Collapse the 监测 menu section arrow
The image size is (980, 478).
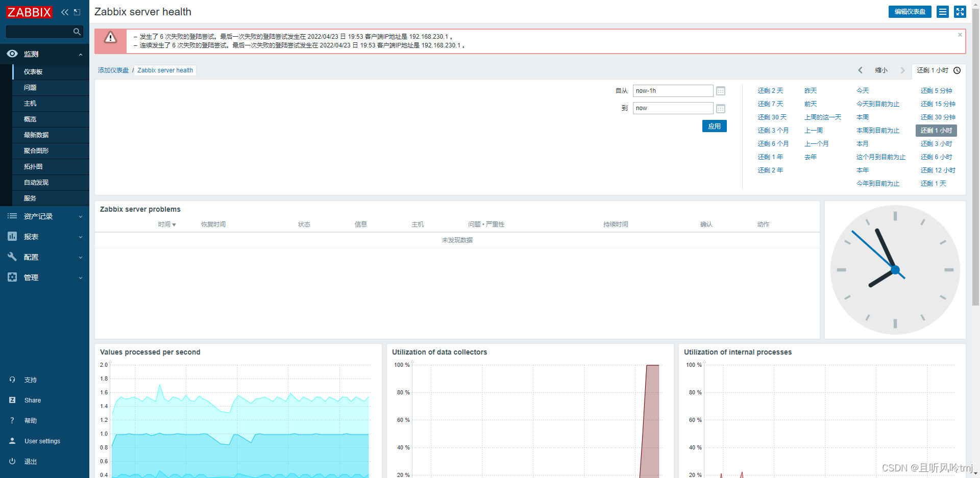coord(81,55)
